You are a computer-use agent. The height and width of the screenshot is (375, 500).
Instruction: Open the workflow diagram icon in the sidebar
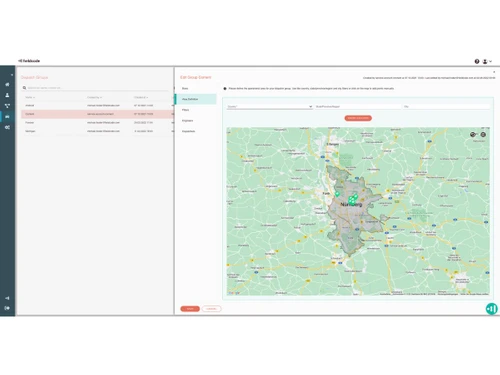click(7, 106)
